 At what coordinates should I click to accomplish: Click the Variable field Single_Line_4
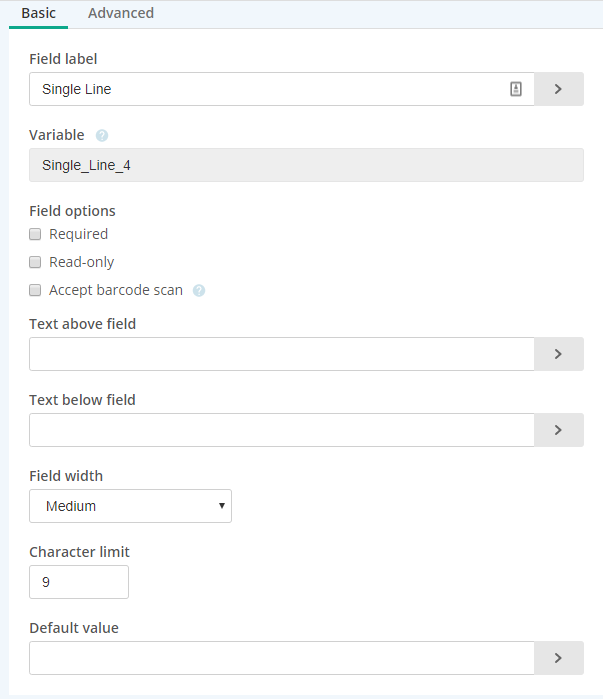[306, 165]
